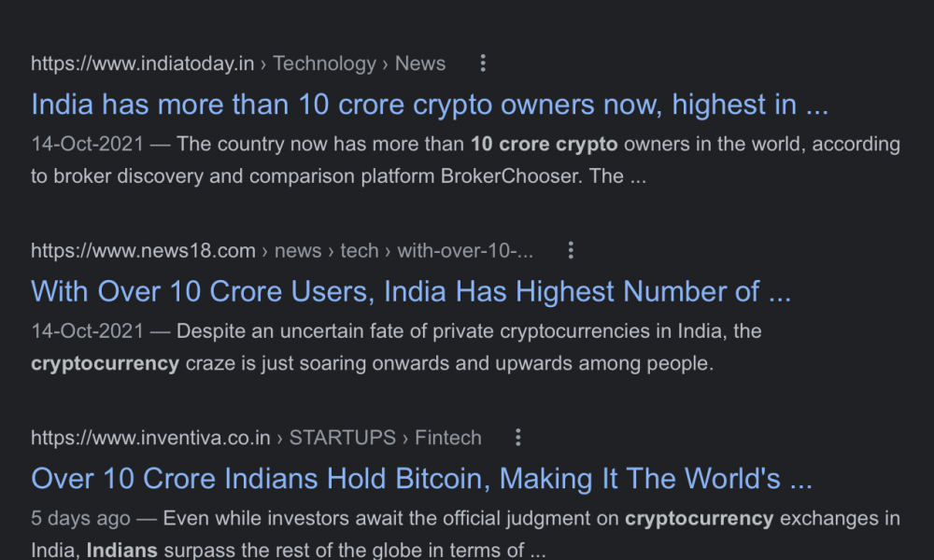Open the three-dot menu beside the inventiva.co.in result
Image resolution: width=934 pixels, height=560 pixels.
(518, 438)
